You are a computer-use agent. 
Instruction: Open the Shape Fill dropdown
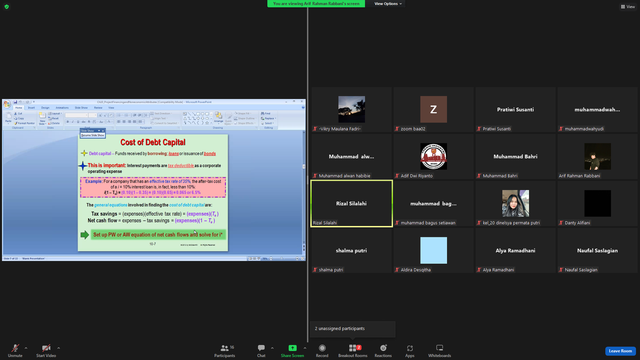coord(244,113)
